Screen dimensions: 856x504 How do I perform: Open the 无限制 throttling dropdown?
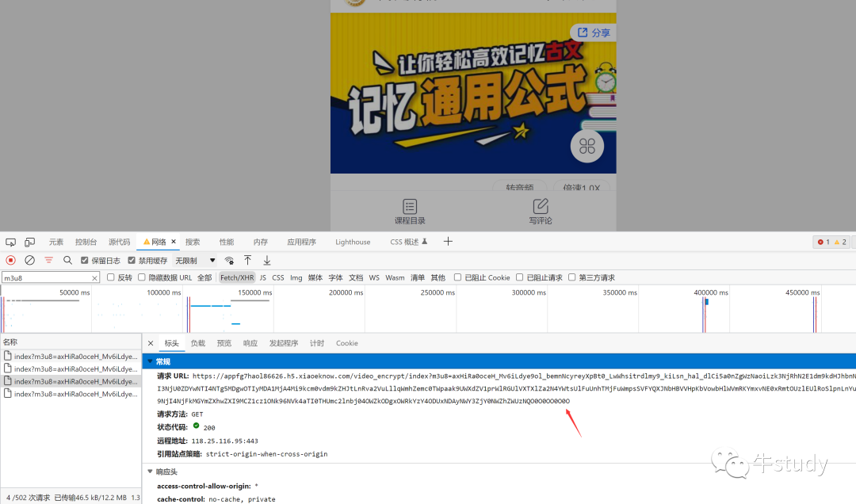195,261
